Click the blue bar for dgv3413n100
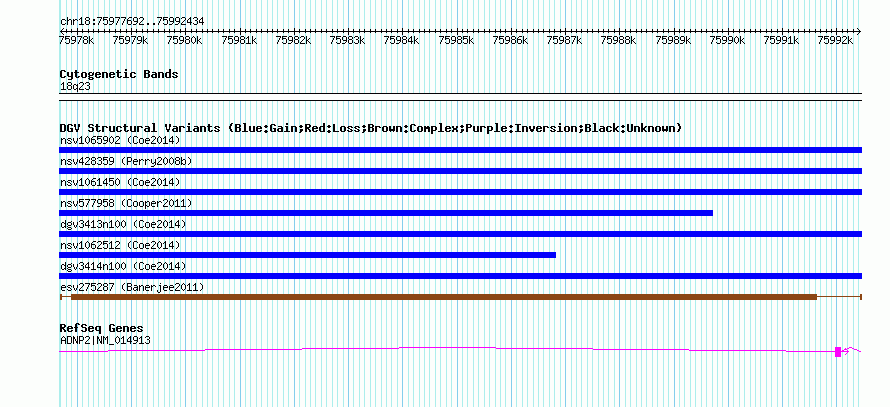This screenshot has width=890, height=407. [460, 234]
